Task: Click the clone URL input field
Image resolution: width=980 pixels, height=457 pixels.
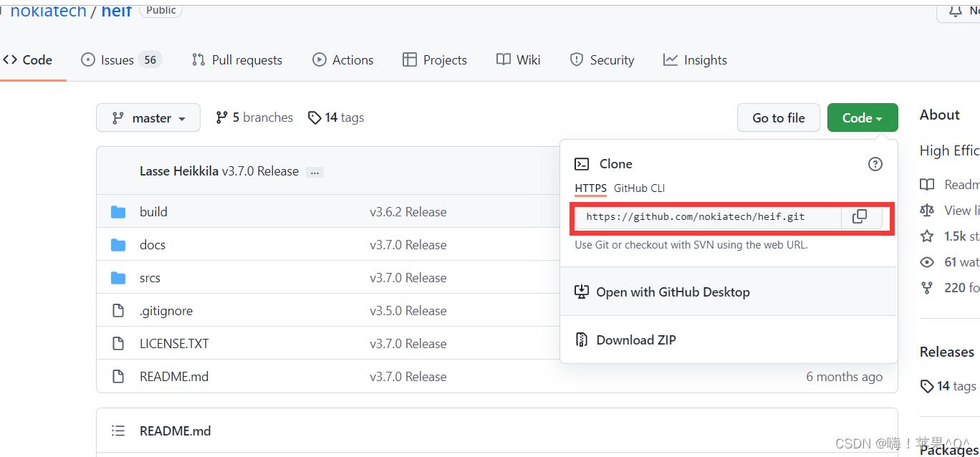Action: coord(708,216)
